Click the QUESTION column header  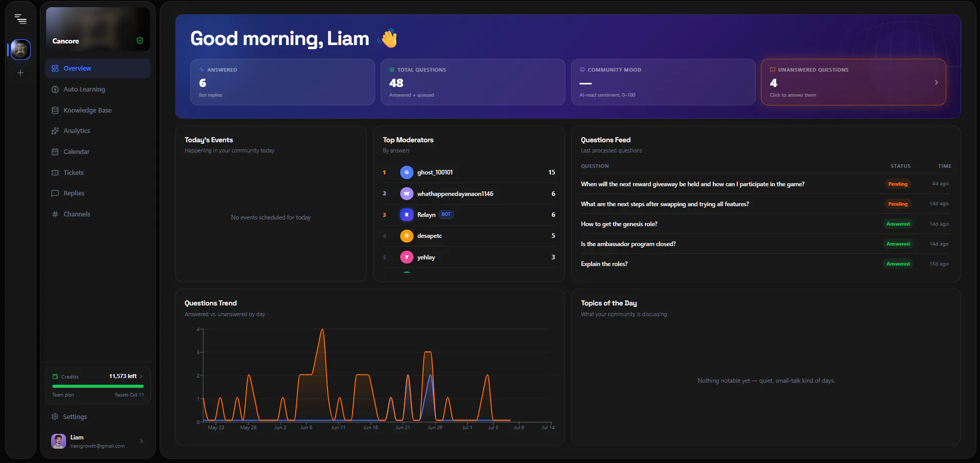(x=595, y=166)
